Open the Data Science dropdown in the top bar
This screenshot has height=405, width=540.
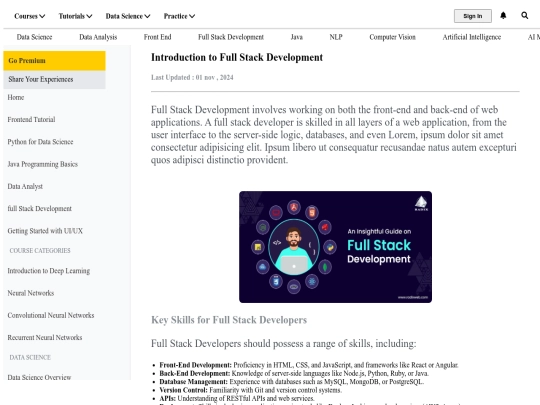coord(128,16)
